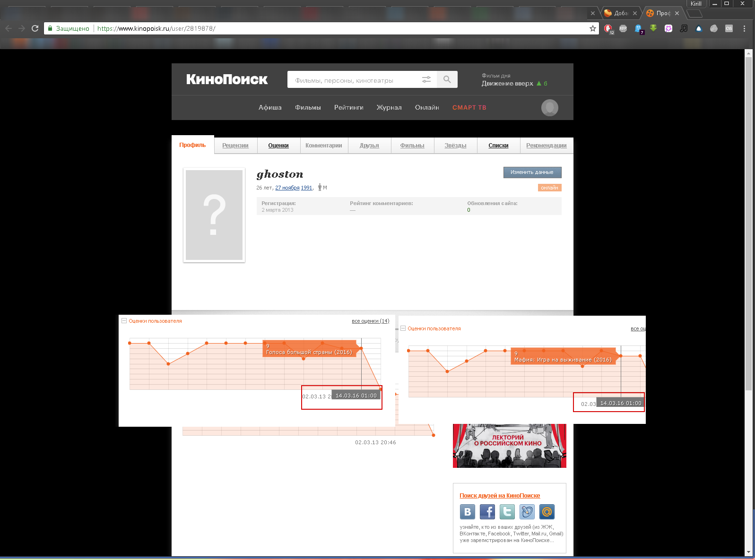The height and width of the screenshot is (560, 755).
Task: Switch to the Друзья tab
Action: coord(369,146)
